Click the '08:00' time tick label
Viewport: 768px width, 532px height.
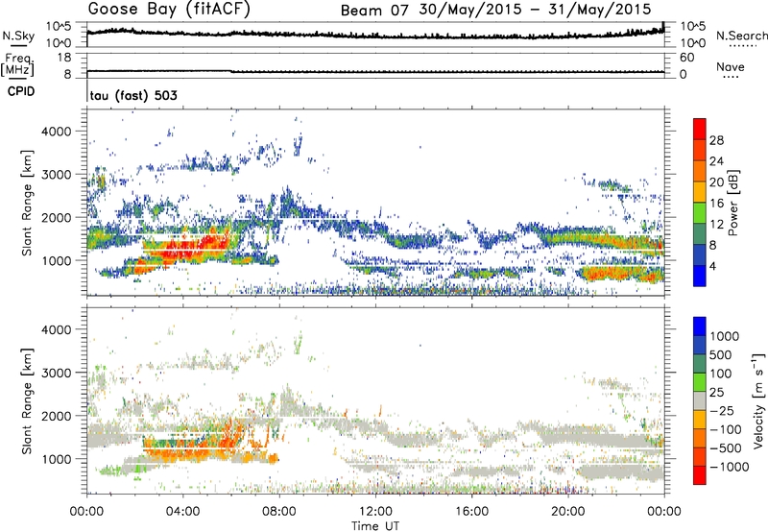coord(279,512)
